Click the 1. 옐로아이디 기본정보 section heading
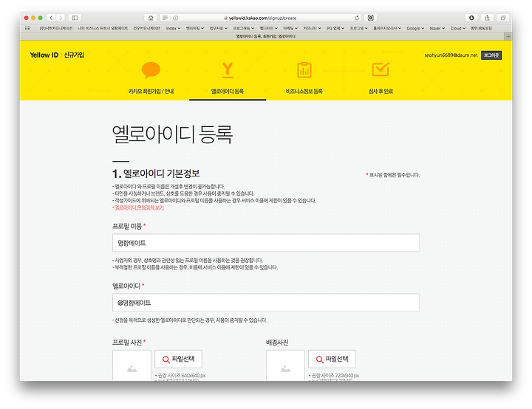This screenshot has width=532, height=409. pyautogui.click(x=156, y=173)
